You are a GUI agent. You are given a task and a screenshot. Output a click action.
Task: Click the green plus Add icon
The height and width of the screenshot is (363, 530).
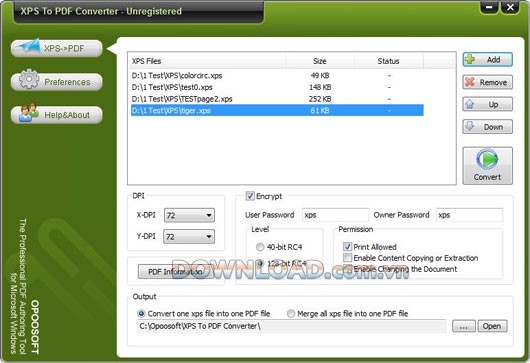tap(470, 59)
